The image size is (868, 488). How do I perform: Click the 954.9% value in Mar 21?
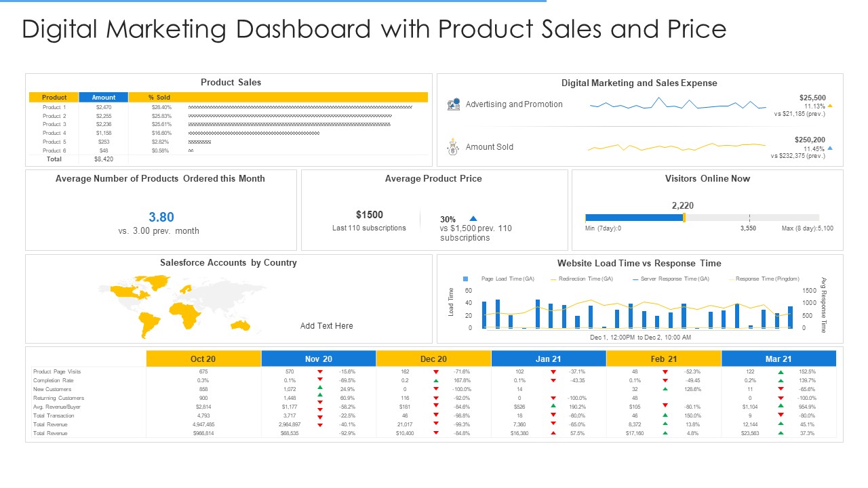click(806, 407)
